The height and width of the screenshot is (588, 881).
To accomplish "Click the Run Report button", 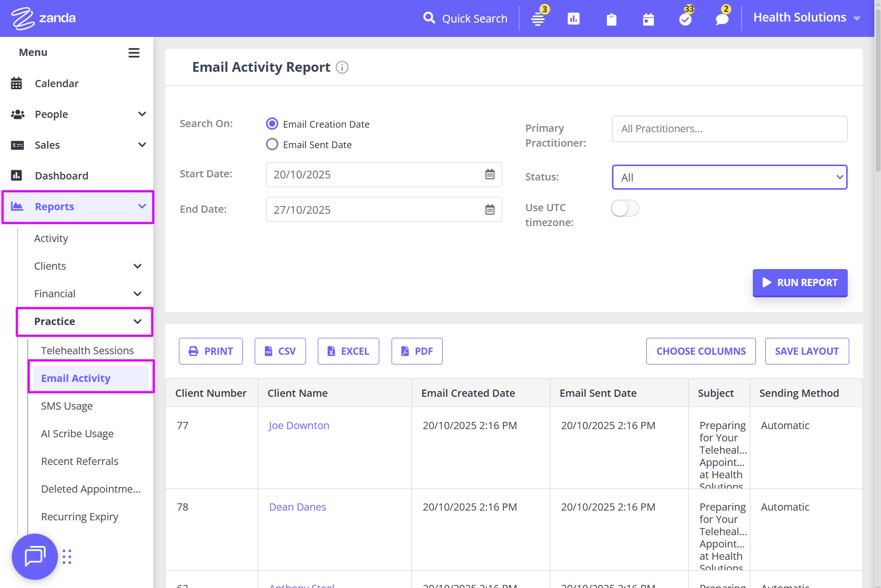I will (800, 283).
